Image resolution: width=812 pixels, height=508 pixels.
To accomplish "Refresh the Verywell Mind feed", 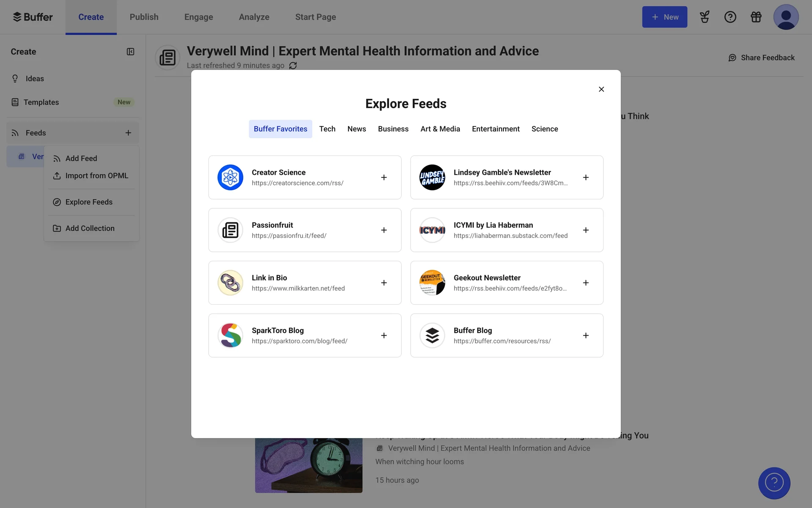I will (x=293, y=66).
